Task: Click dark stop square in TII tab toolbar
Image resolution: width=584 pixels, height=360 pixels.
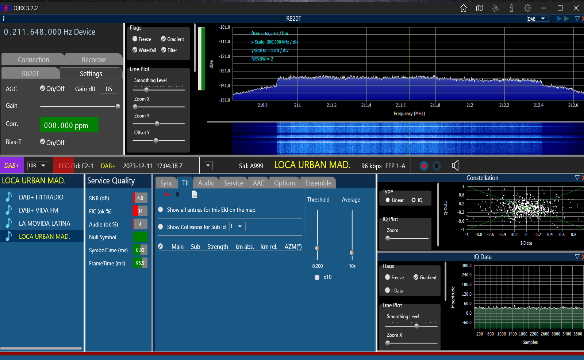Action: point(178,194)
